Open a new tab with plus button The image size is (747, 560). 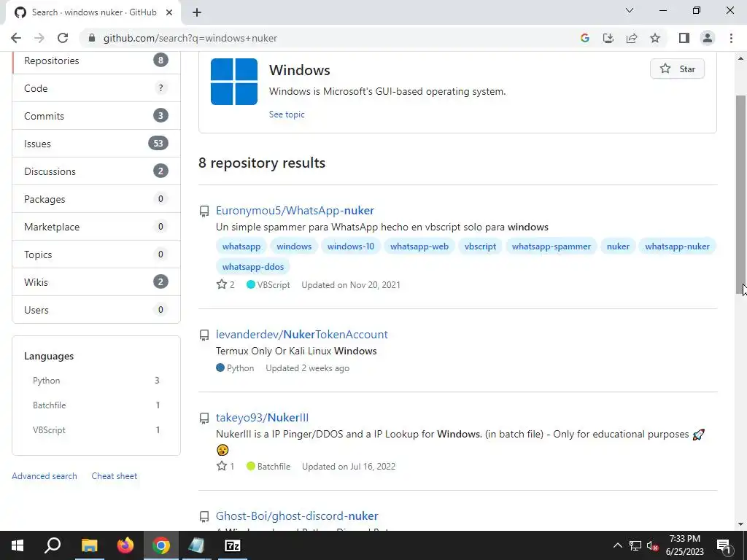(x=197, y=12)
